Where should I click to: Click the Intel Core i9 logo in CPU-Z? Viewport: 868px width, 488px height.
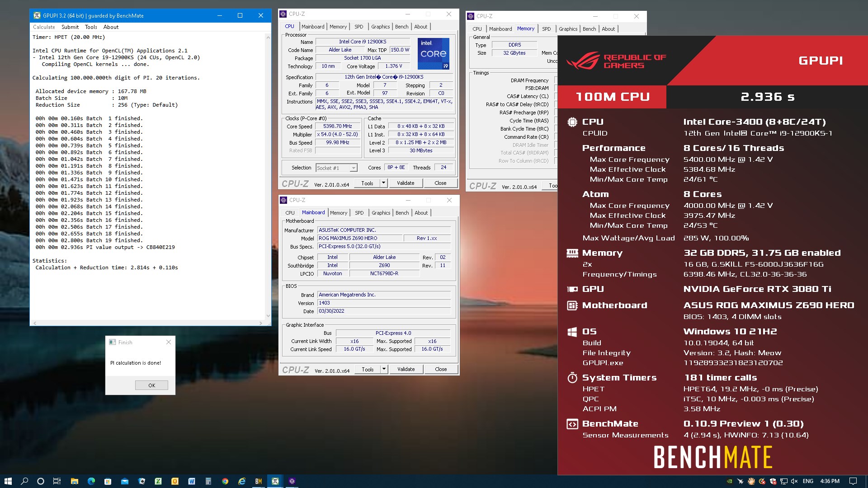click(433, 53)
